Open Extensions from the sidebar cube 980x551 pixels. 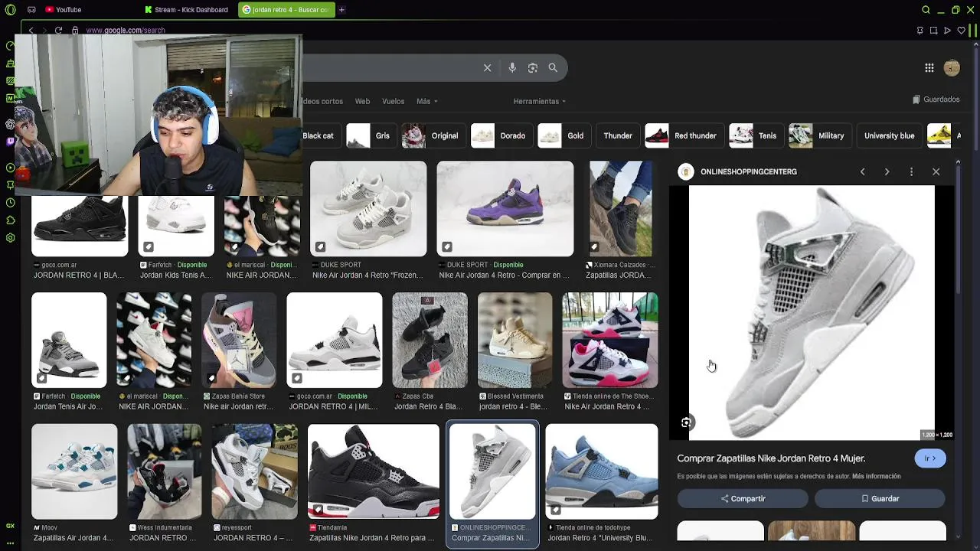10,220
